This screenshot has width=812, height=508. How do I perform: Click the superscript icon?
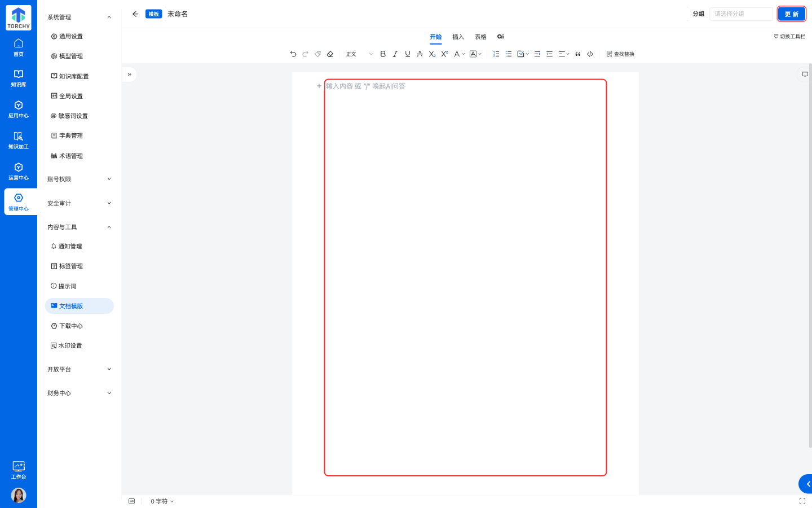(x=444, y=54)
